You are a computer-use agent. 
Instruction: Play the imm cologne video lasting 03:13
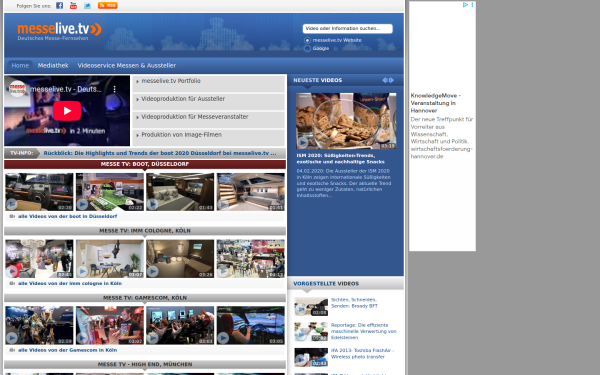click(x=251, y=259)
